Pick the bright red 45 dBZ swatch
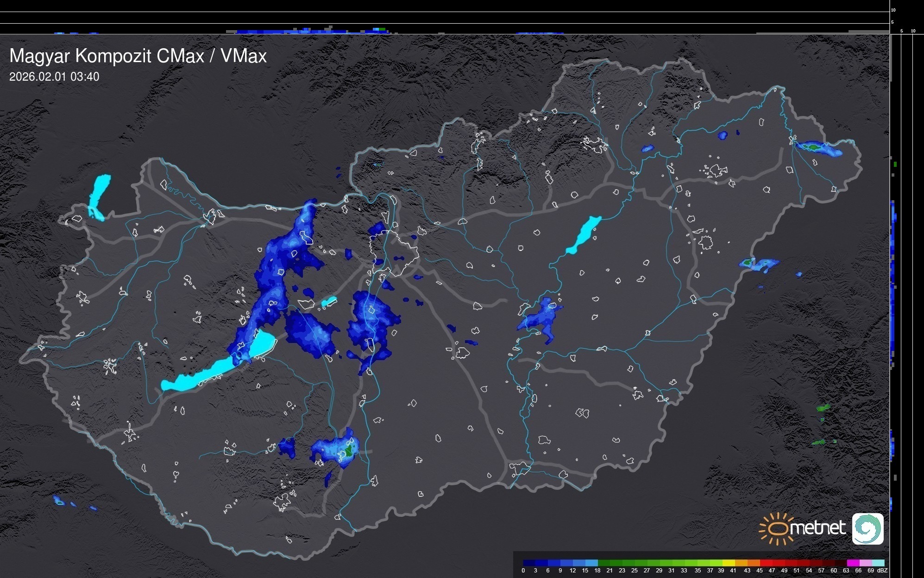This screenshot has width=924, height=578. (766, 563)
